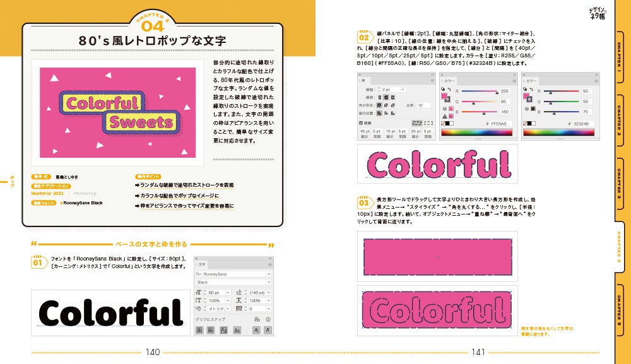This screenshot has height=364, width=631.
Task: Click the pink fill swatch in FF55A0 panel
Action: (x=444, y=96)
